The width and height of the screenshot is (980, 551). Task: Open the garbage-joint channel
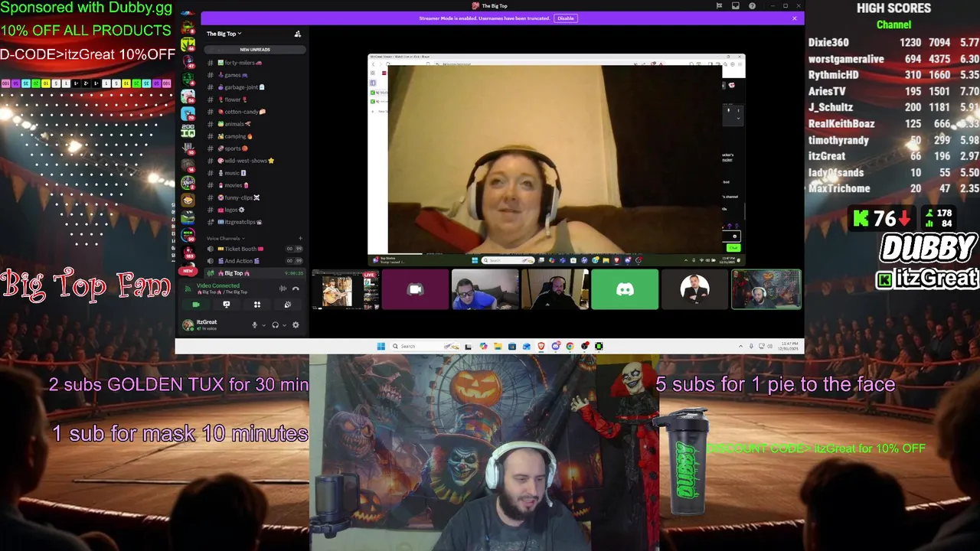pos(255,87)
